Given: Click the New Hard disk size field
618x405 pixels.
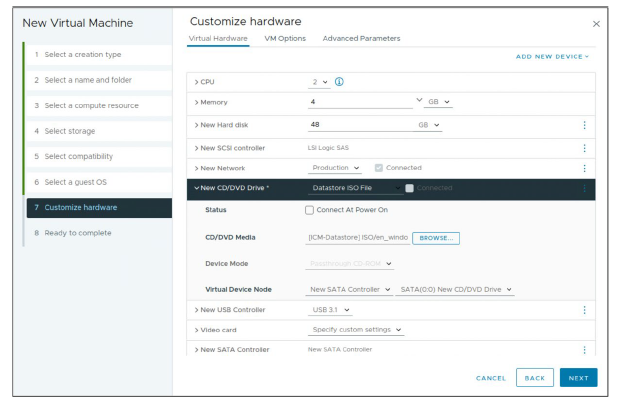Looking at the screenshot, I should [360, 125].
